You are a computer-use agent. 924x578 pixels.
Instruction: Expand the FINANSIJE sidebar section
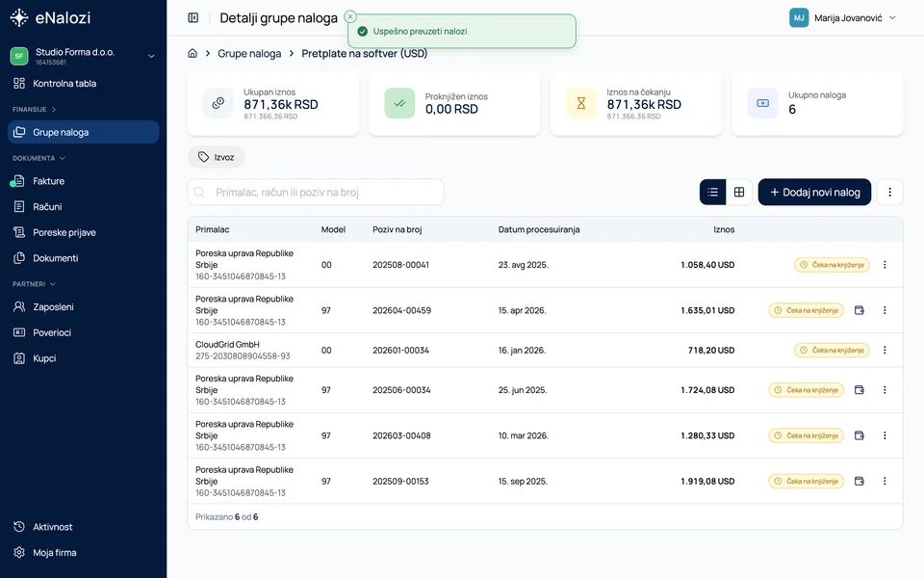click(35, 109)
